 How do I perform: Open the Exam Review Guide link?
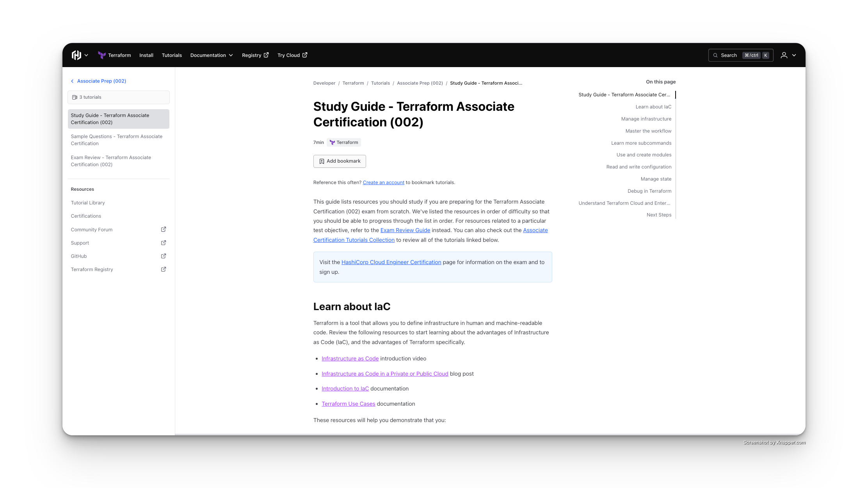[405, 231]
